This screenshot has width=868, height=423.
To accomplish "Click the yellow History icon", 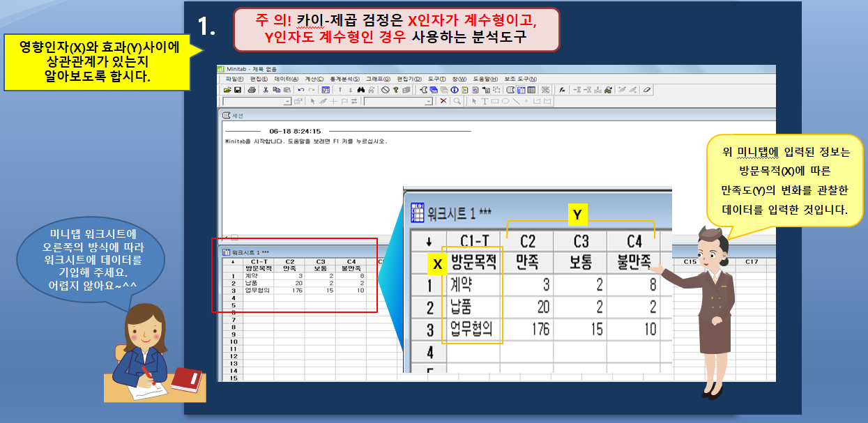I will (465, 90).
